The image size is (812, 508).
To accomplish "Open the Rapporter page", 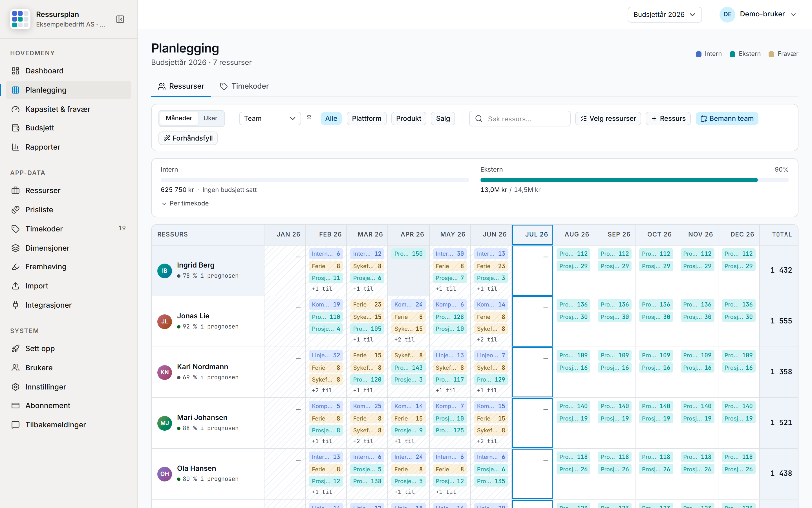I will (69, 147).
